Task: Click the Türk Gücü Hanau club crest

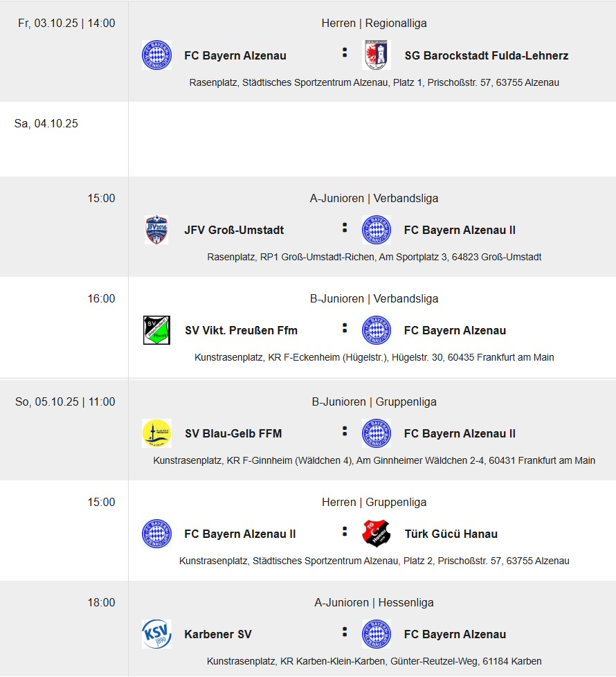Action: 377,534
